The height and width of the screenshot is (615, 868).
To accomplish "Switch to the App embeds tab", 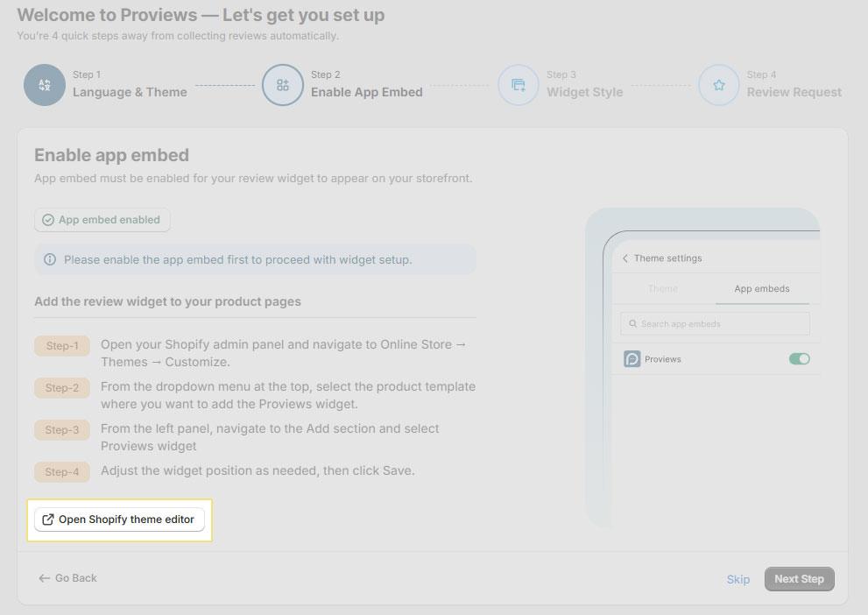I will [x=762, y=288].
